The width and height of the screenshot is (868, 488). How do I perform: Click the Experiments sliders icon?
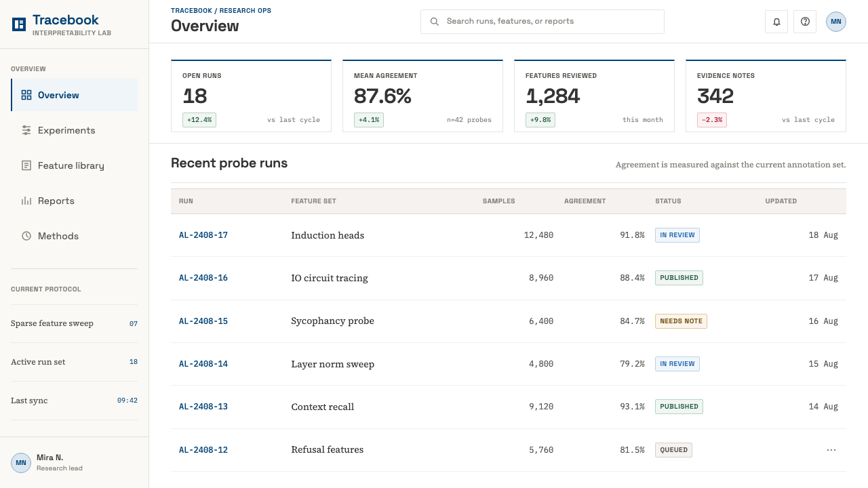point(26,130)
